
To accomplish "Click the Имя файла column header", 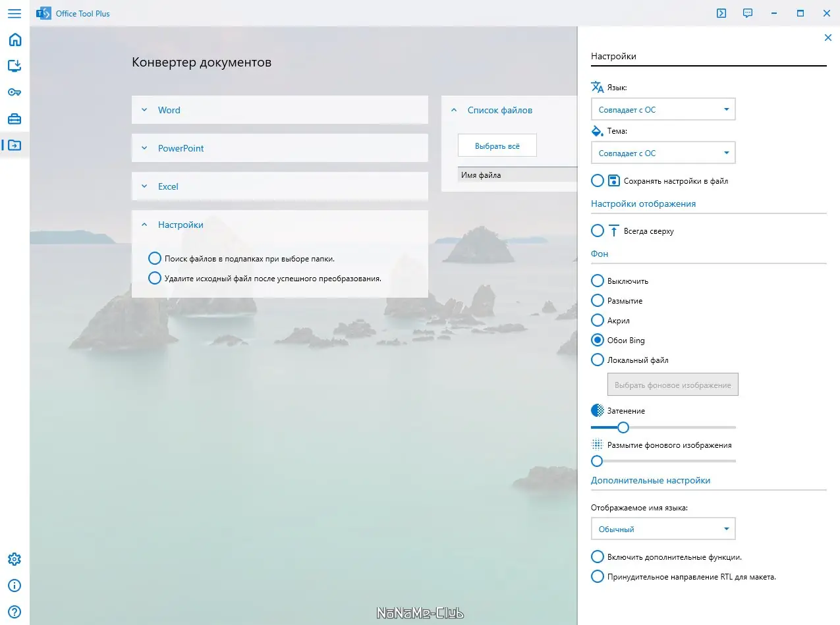I will pyautogui.click(x=517, y=175).
